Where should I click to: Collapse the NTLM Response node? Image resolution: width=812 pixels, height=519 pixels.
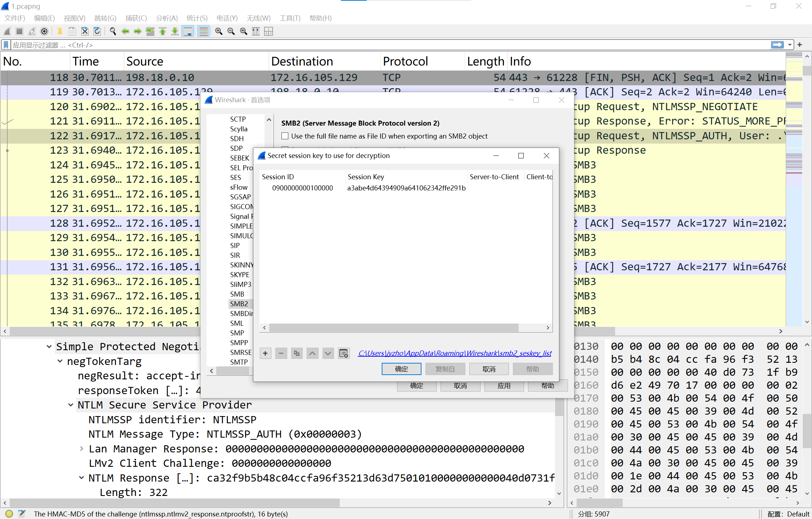pyautogui.click(x=81, y=478)
